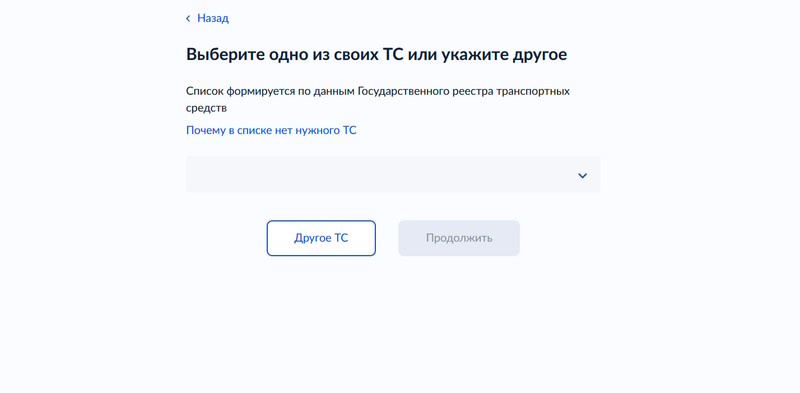Click the Список формируется по данным description line
800x393 pixels.
[x=378, y=92]
